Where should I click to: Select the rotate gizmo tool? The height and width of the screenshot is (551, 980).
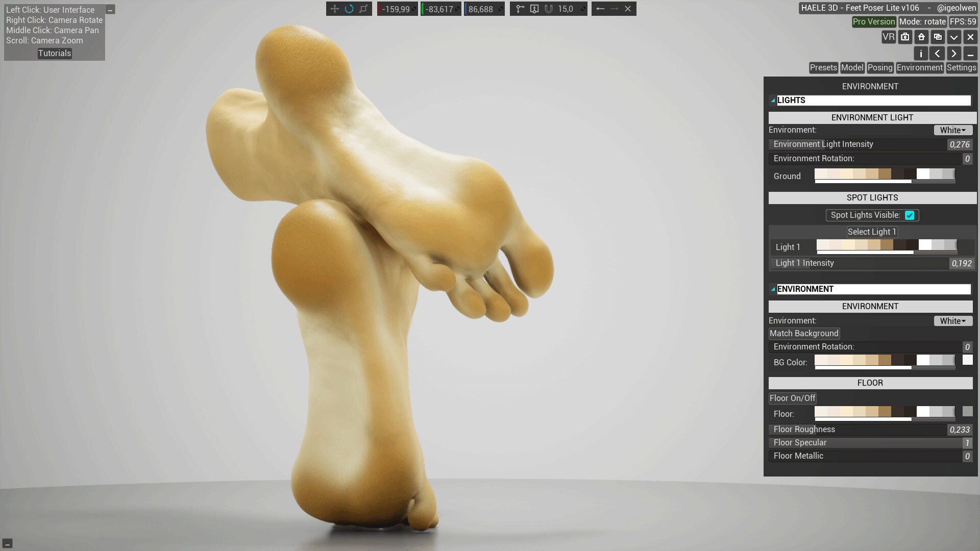point(349,9)
